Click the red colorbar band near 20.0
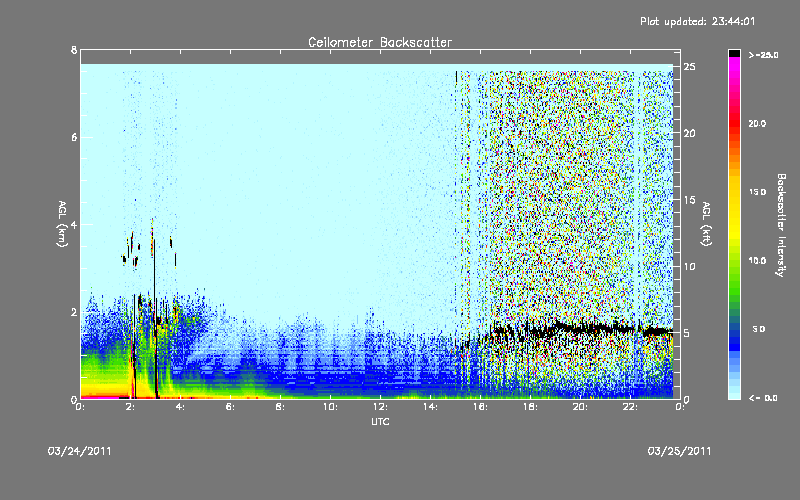Viewport: 800px width, 500px height. tap(734, 122)
